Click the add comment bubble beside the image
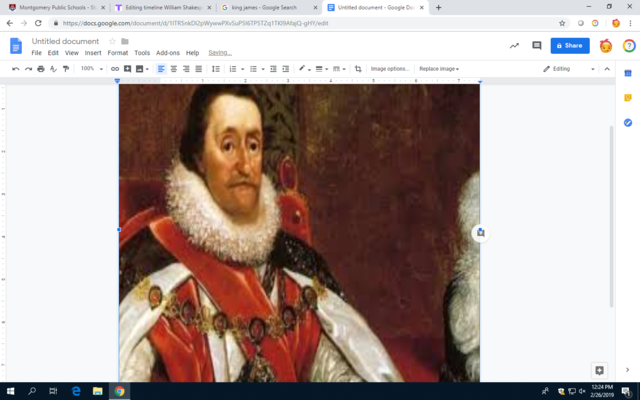Screen dimensions: 640x400 click(480, 233)
